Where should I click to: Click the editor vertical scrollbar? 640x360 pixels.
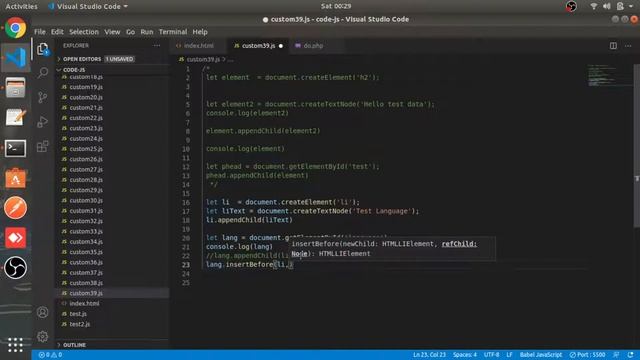636,145
